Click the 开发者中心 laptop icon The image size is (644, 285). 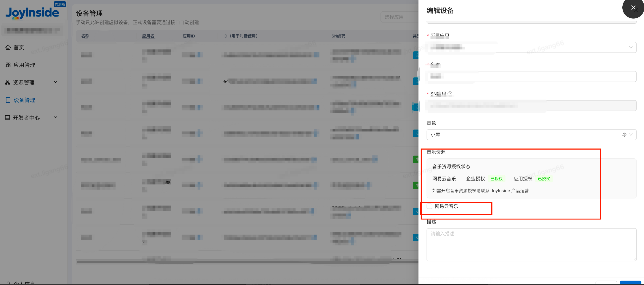click(7, 118)
